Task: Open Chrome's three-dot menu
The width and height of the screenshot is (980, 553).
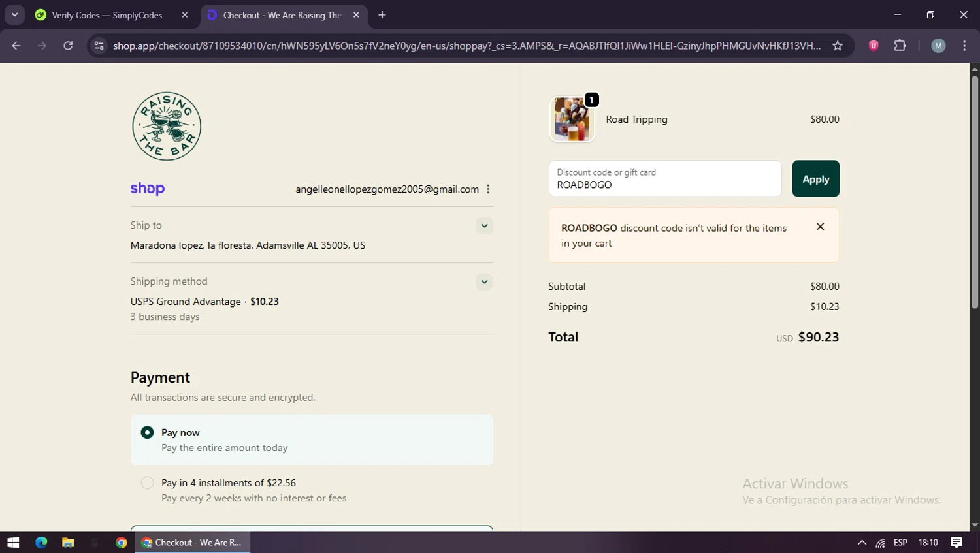Action: [964, 46]
